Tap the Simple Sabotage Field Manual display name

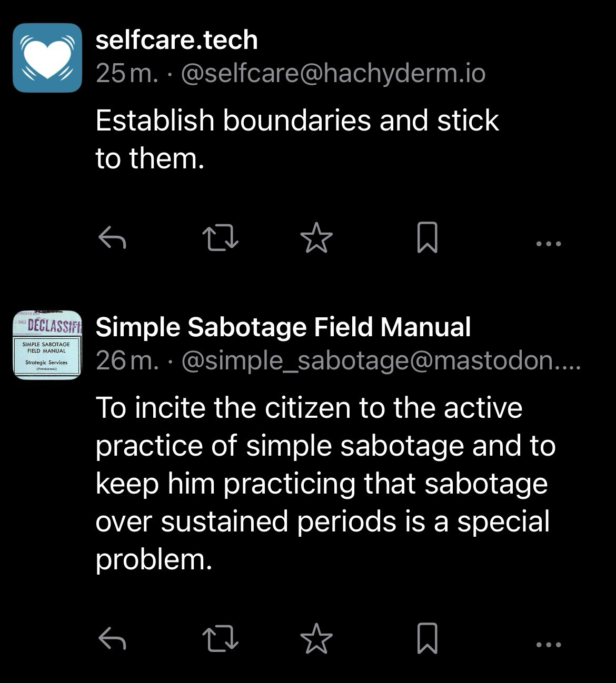[x=283, y=327]
